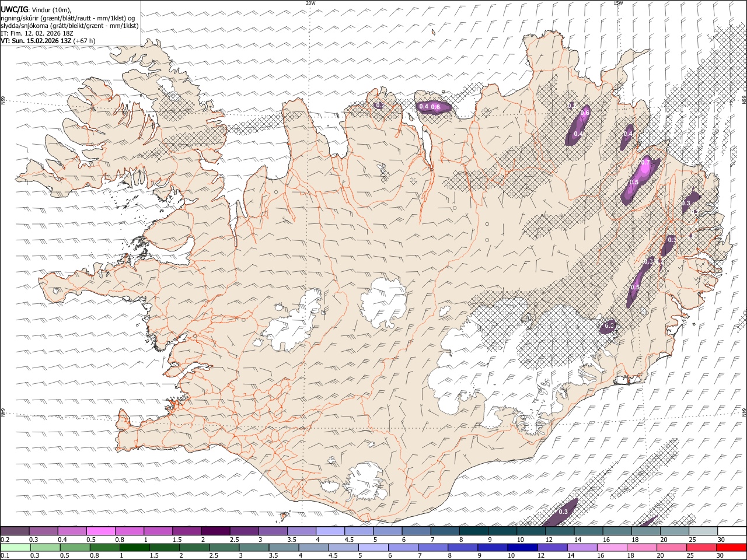Pick the light lavender swatch at 4, upper scale
Screen dimensions: 747x560
(x=330, y=531)
